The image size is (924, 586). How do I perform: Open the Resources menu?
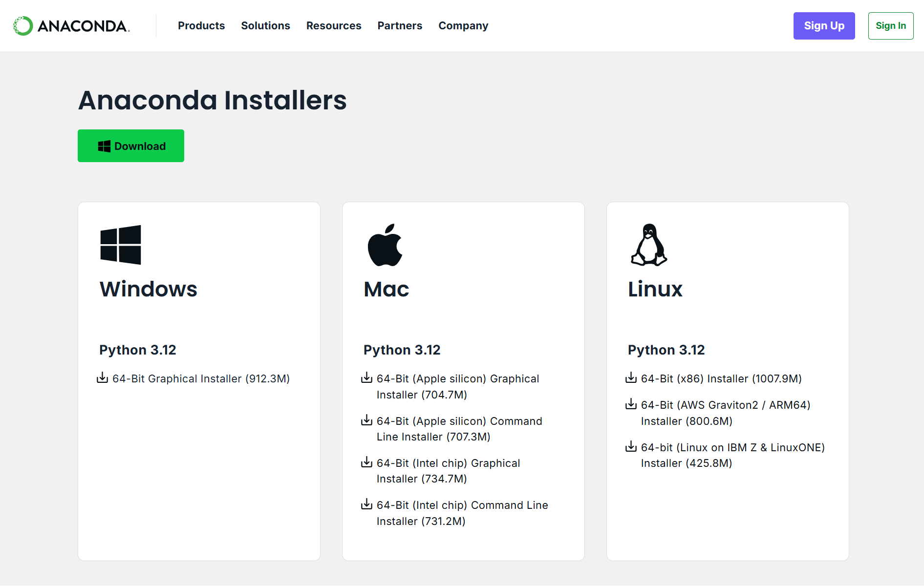pyautogui.click(x=334, y=26)
